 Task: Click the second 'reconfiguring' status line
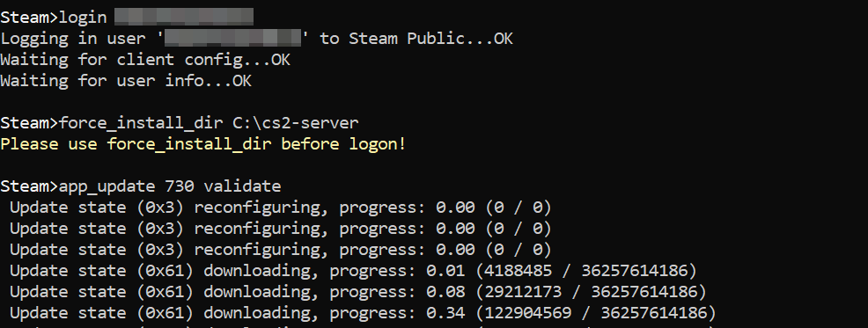[281, 229]
